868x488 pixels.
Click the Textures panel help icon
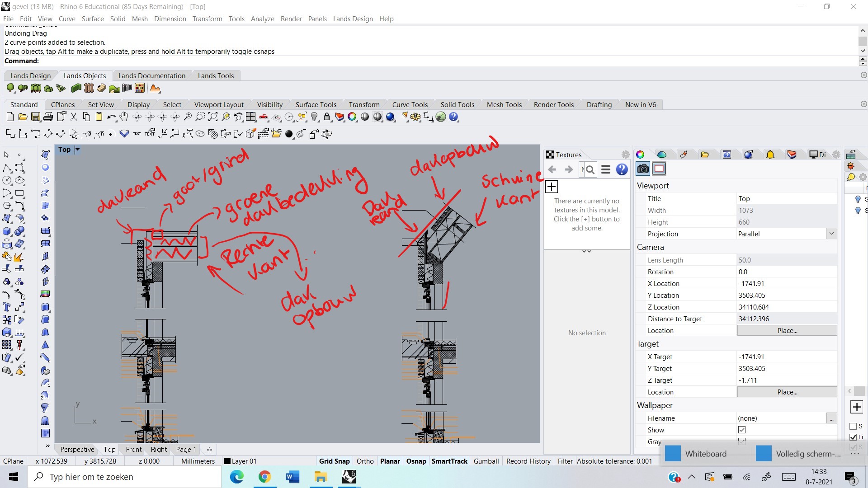[622, 169]
